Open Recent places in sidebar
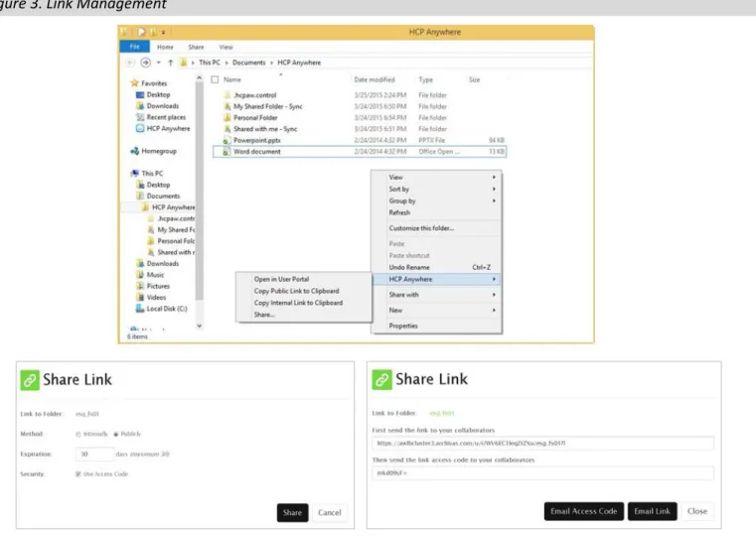 pyautogui.click(x=166, y=117)
